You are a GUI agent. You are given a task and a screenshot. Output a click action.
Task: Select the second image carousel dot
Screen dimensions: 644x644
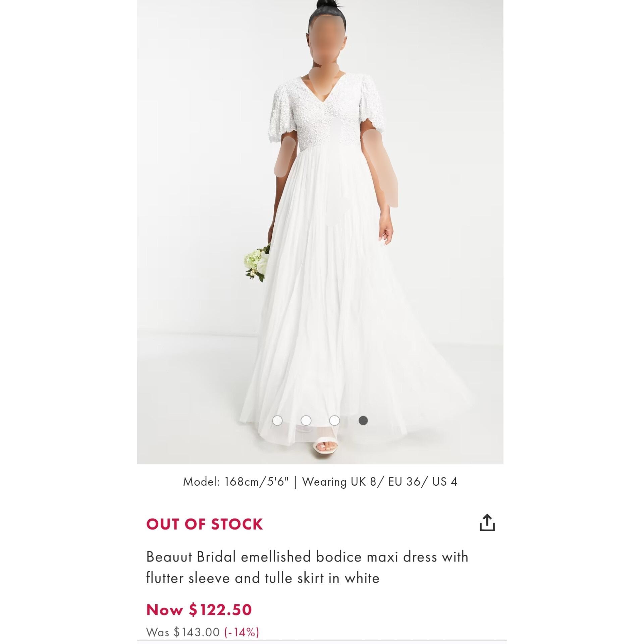(x=306, y=420)
